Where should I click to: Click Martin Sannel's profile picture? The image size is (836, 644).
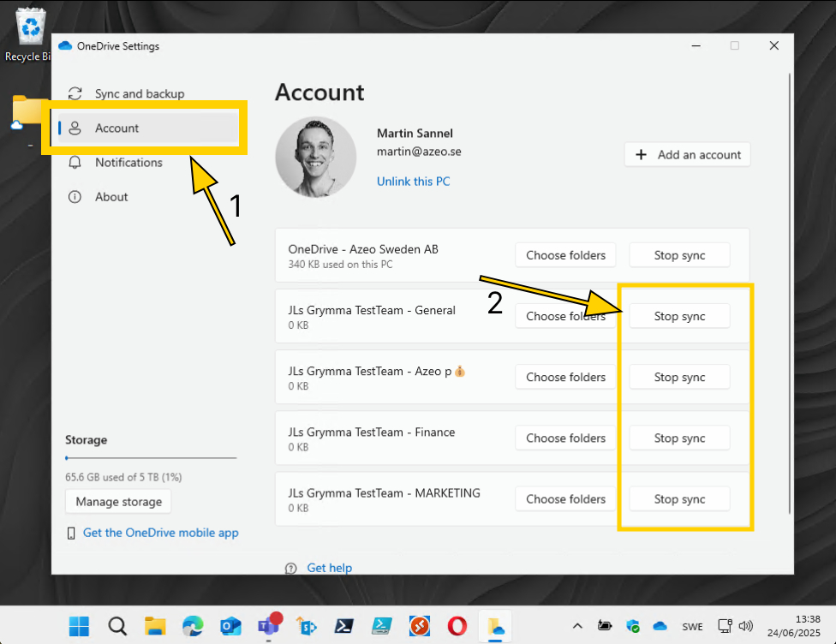pos(315,157)
